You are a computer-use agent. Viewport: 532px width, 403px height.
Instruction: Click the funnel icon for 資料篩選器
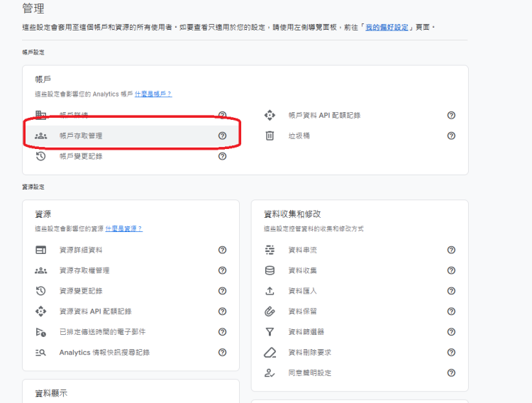pyautogui.click(x=270, y=332)
